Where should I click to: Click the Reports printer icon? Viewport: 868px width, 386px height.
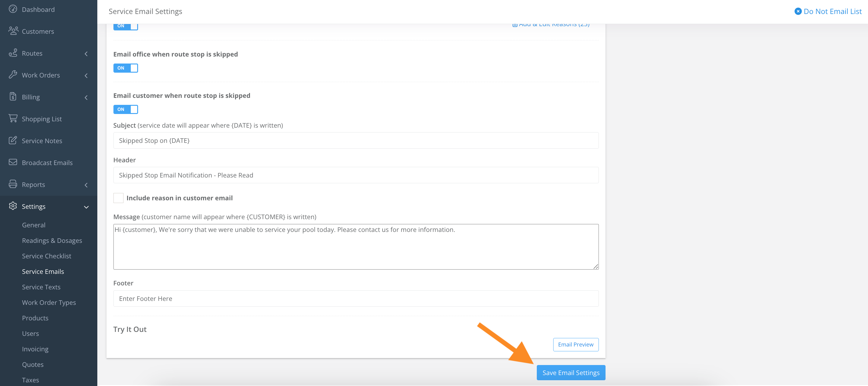click(13, 184)
